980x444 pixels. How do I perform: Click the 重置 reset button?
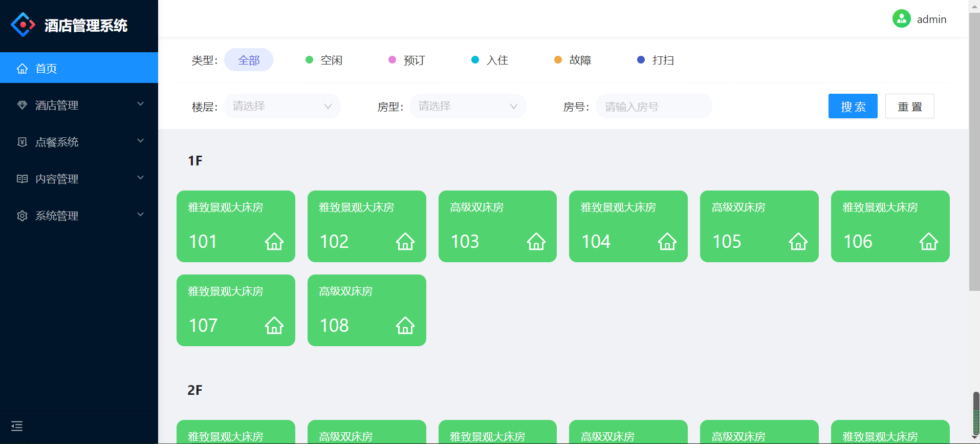pos(909,106)
